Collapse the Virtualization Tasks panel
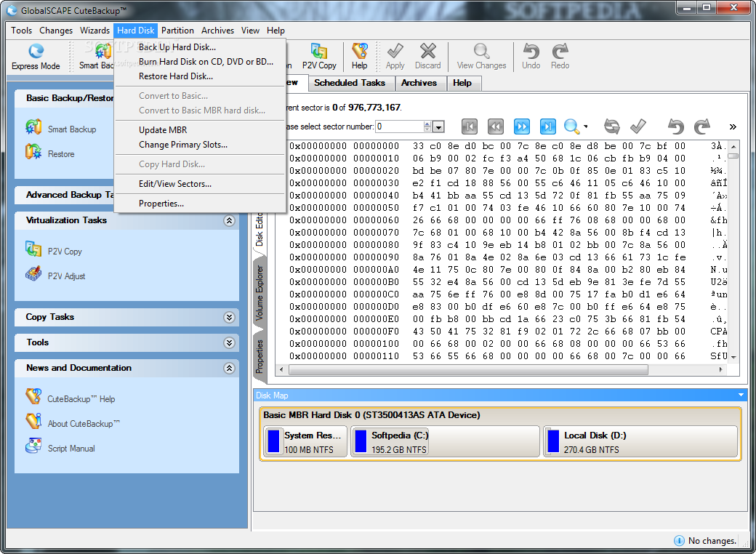Viewport: 756px width, 554px height. click(x=229, y=220)
